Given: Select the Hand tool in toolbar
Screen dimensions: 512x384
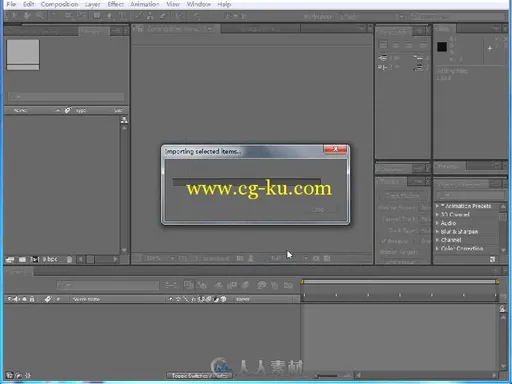Looking at the screenshot, I should [x=27, y=16].
